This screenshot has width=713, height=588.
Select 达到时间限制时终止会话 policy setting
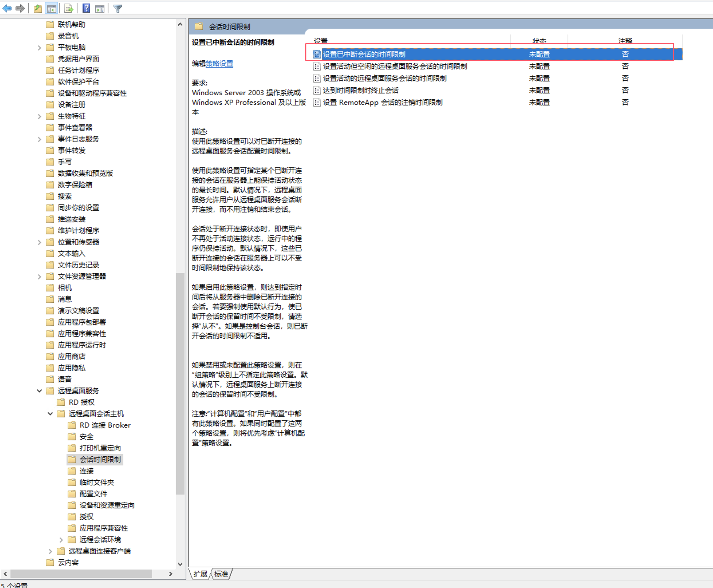coord(361,90)
